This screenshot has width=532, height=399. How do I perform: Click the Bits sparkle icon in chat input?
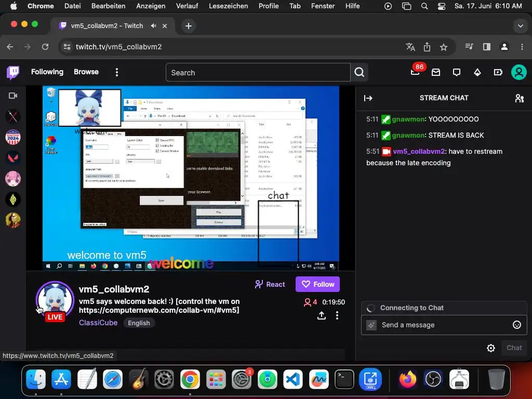[371, 325]
